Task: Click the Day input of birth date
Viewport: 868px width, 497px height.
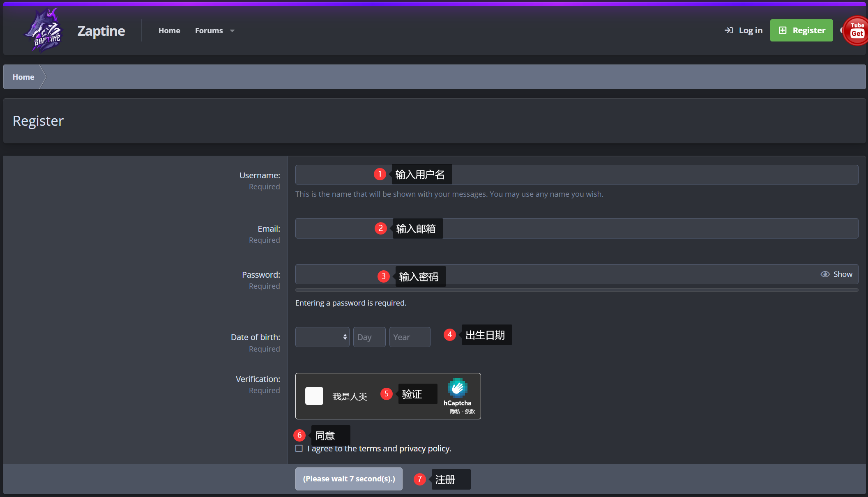Action: (369, 337)
